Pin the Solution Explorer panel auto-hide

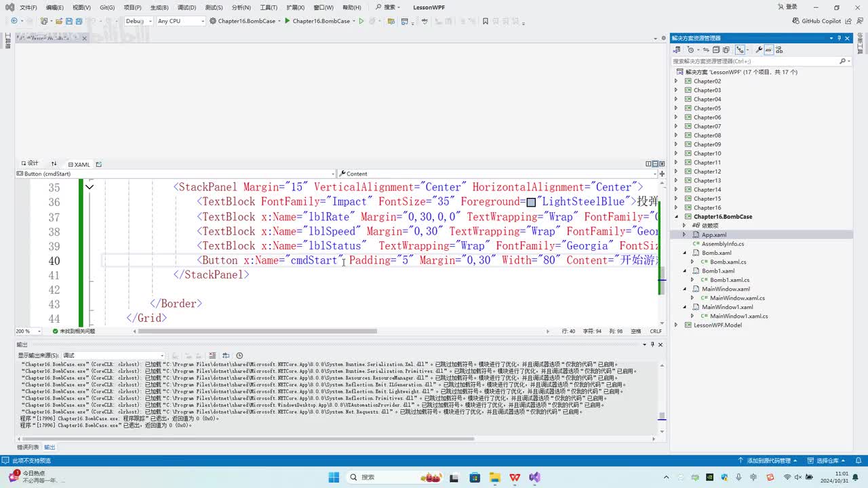[840, 38]
